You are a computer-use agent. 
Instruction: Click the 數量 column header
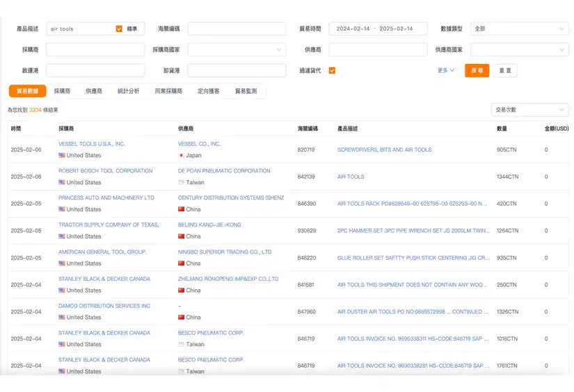502,129
